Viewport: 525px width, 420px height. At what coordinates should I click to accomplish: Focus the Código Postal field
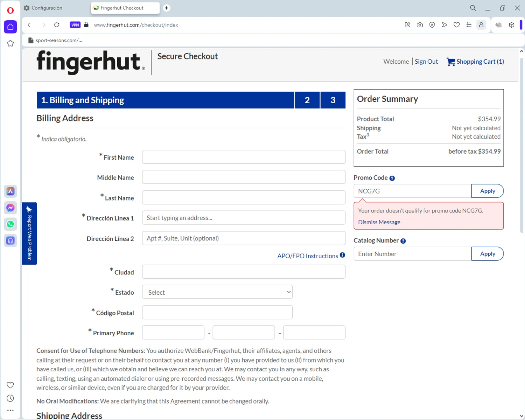[217, 312]
